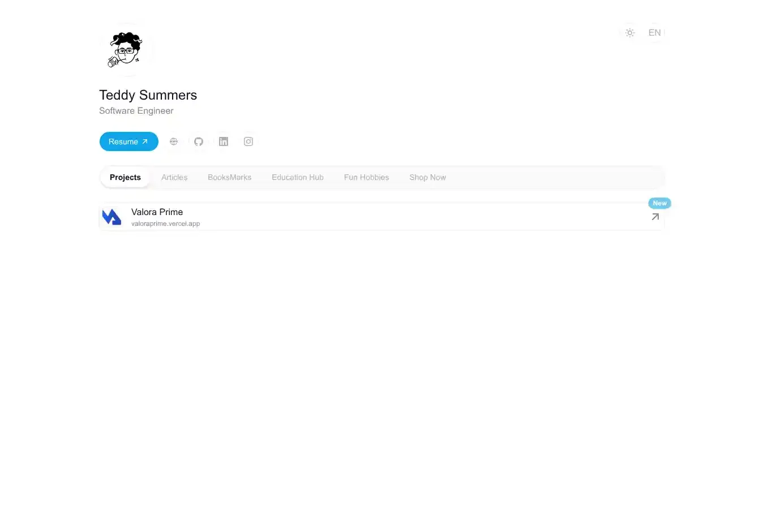
Task: Click the valoraprime.vercel.app URL text
Action: pos(166,224)
